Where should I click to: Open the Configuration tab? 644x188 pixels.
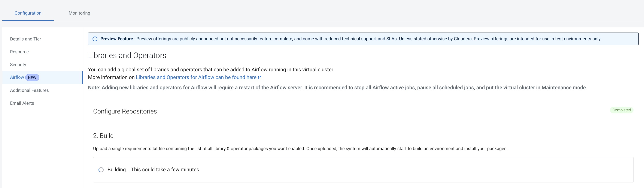(28, 13)
